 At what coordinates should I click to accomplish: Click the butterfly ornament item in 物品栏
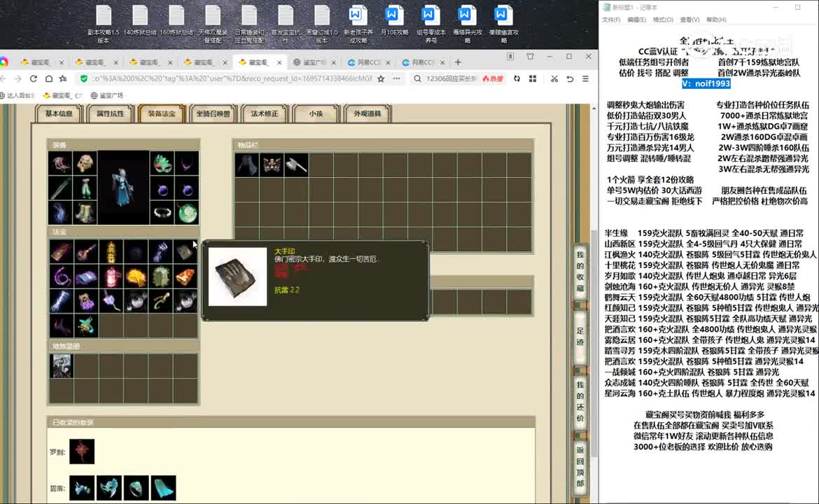coord(272,165)
